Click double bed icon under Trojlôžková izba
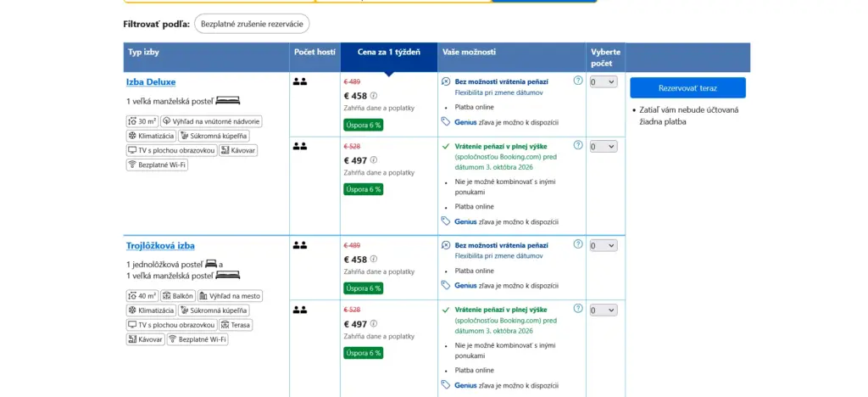 (227, 275)
